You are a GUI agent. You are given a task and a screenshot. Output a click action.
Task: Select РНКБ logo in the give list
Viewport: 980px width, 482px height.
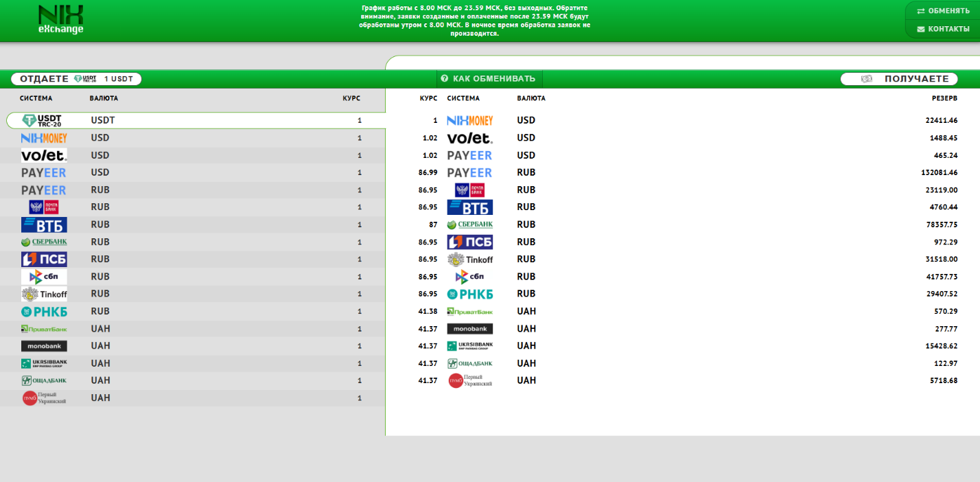coord(44,312)
